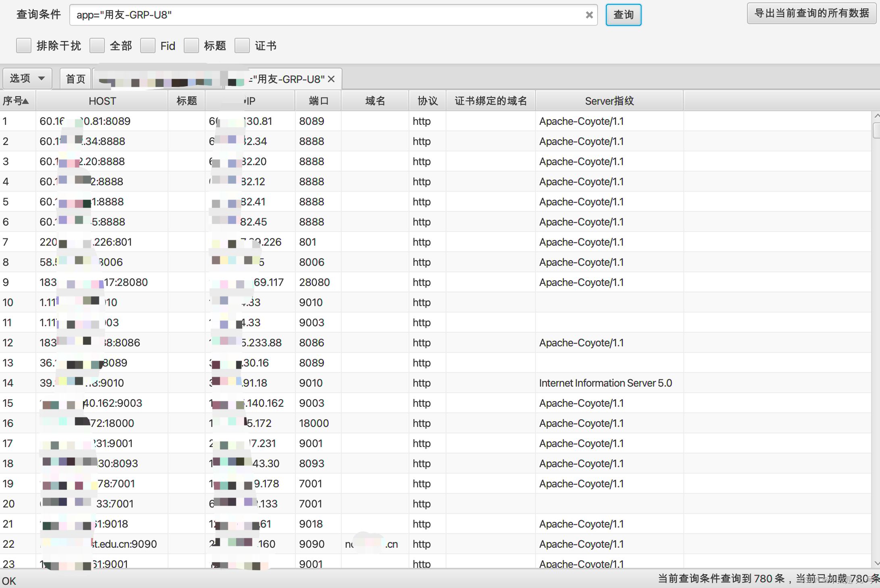Click the vertical scrollbar thumb

click(x=876, y=130)
